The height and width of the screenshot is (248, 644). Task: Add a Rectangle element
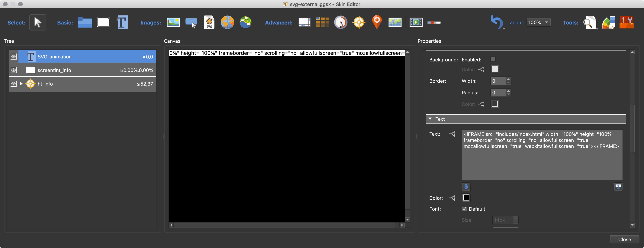coord(103,23)
